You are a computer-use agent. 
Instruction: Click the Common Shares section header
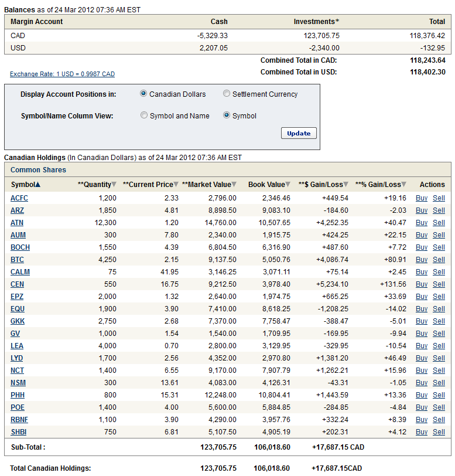[x=38, y=170]
